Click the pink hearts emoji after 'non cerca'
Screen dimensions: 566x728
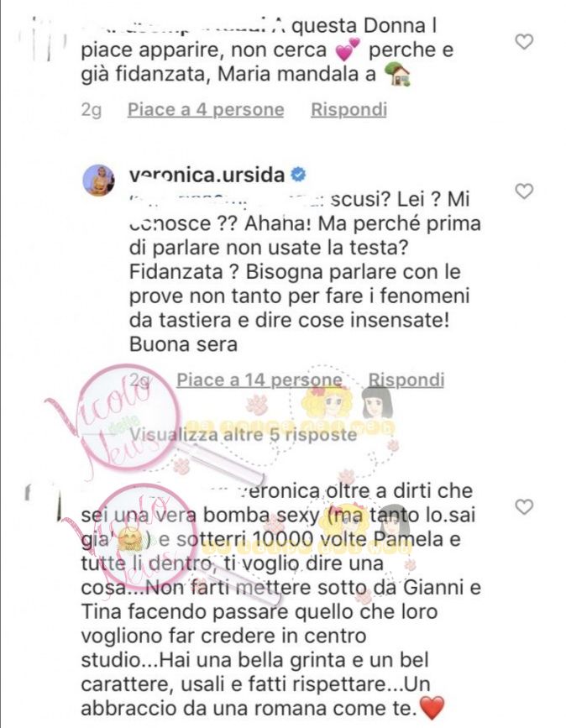348,50
